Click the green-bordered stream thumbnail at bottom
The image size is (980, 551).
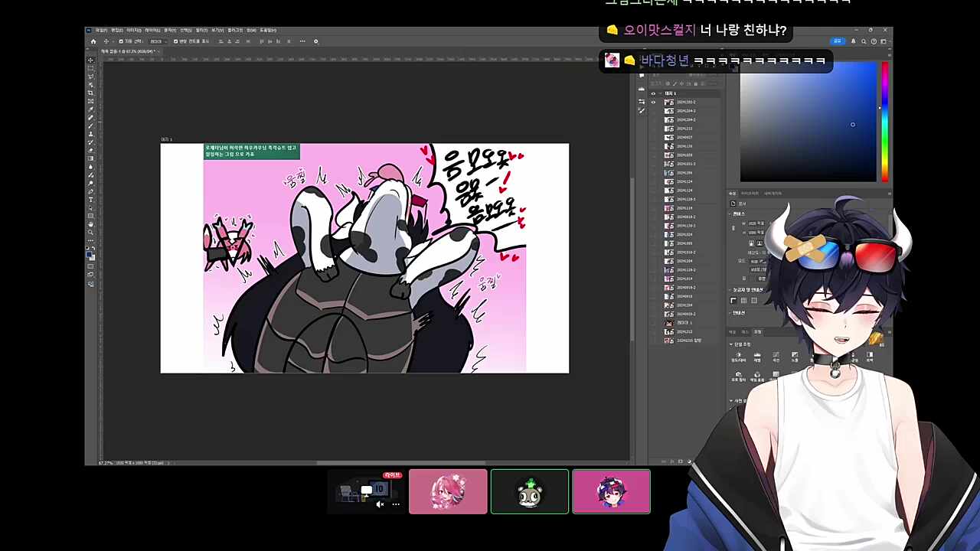[530, 491]
